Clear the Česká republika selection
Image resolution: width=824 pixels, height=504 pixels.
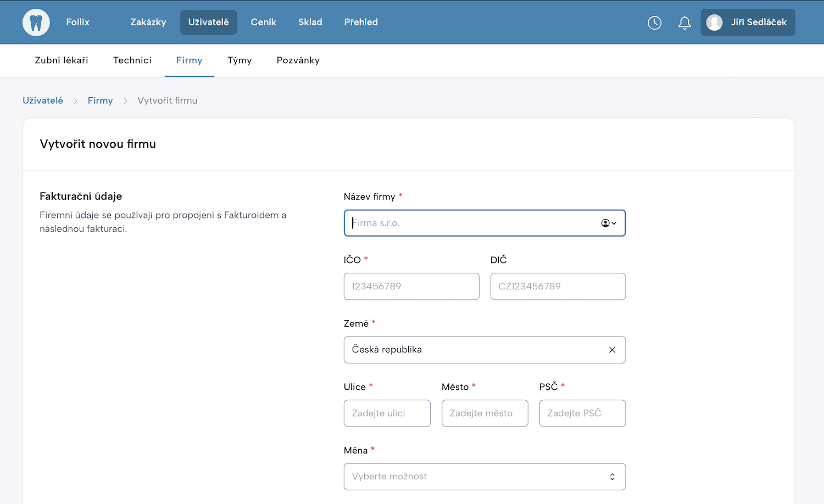(x=612, y=350)
